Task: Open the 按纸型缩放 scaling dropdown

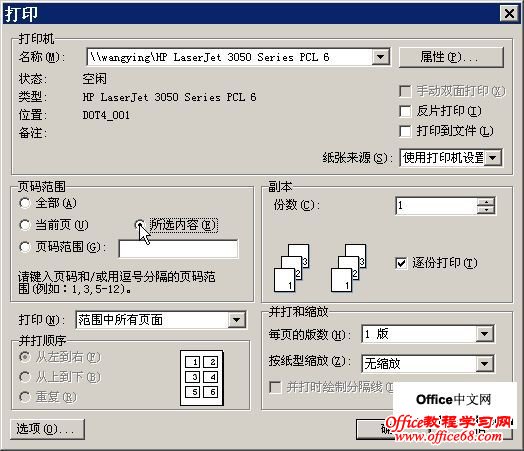Action: [485, 363]
